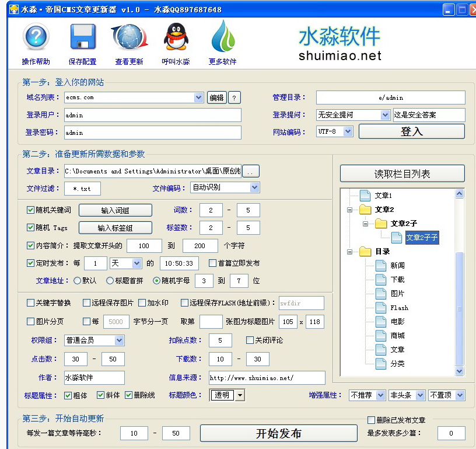Viewport: 476px width, 449px height.
Task: Click the 图片 page icon
Action: (381, 294)
